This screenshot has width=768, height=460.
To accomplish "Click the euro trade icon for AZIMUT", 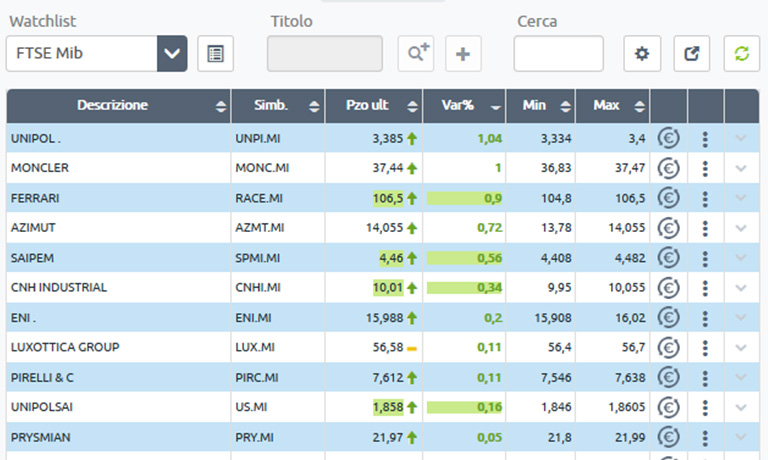I will click(x=669, y=228).
